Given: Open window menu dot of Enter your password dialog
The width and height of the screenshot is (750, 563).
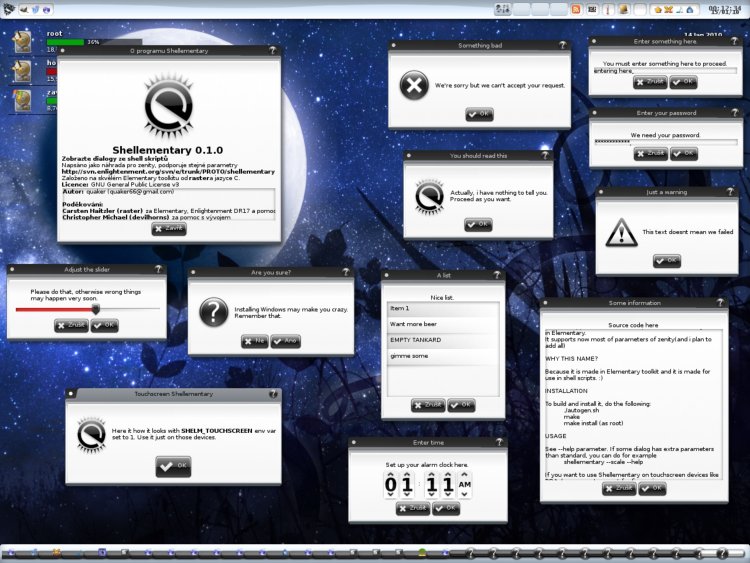Looking at the screenshot, I should [594, 113].
